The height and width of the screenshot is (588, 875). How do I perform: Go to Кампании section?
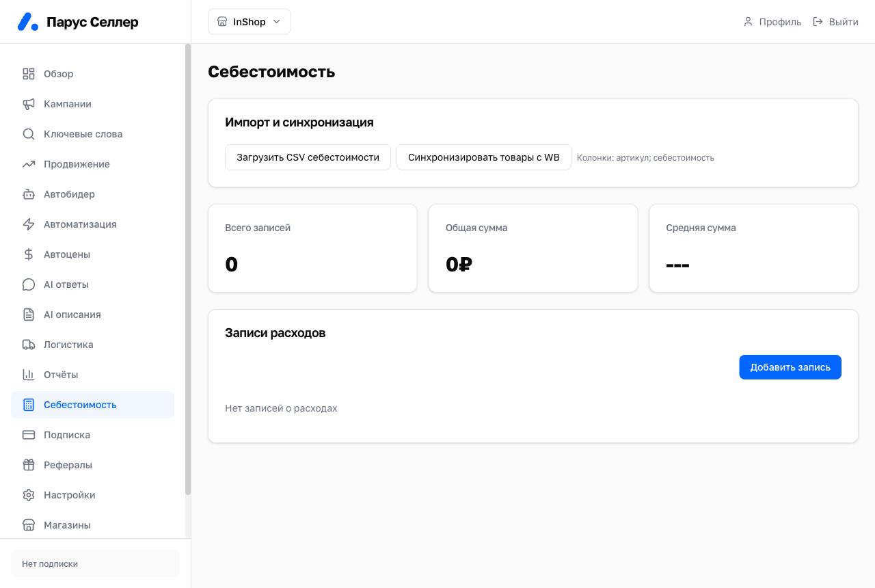point(93,104)
